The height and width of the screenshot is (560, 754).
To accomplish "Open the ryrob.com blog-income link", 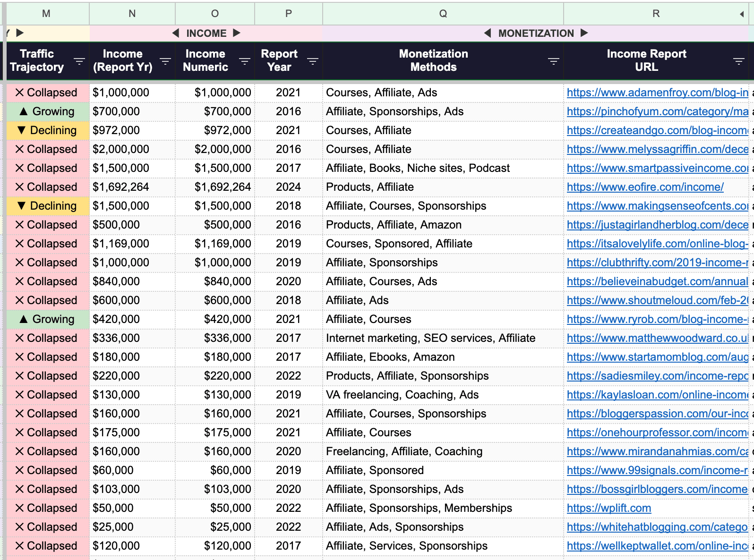I will [x=657, y=319].
